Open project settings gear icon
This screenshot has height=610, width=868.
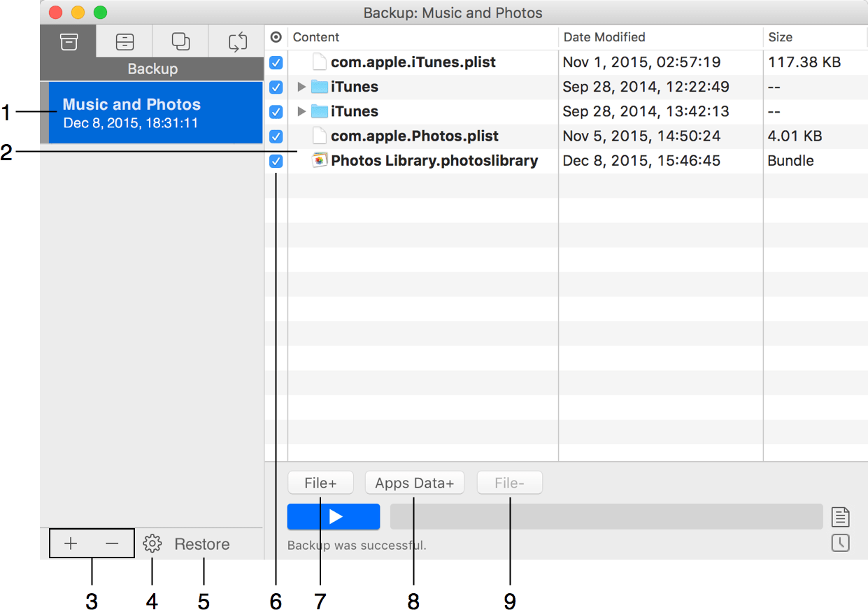click(x=152, y=544)
